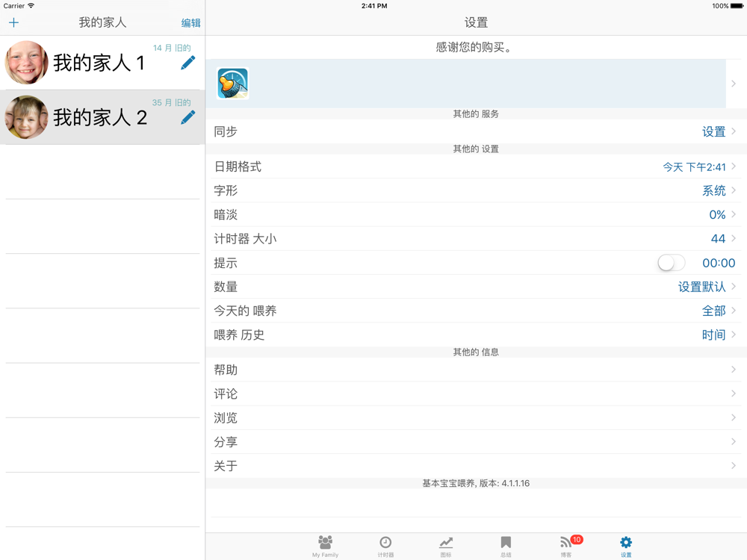747x560 pixels.
Task: Open the baby bottle app icon banner
Action: coord(232,84)
